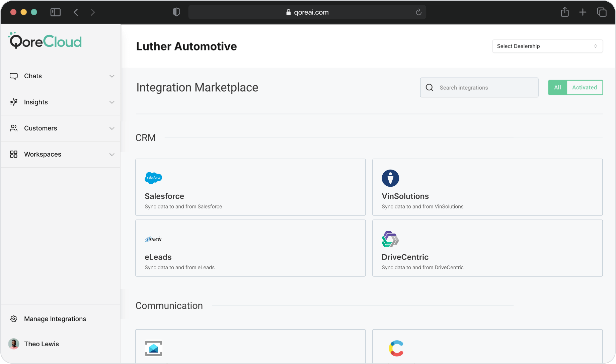Viewport: 616px width, 364px height.
Task: Toggle the browser sidebar panel icon
Action: coord(55,12)
